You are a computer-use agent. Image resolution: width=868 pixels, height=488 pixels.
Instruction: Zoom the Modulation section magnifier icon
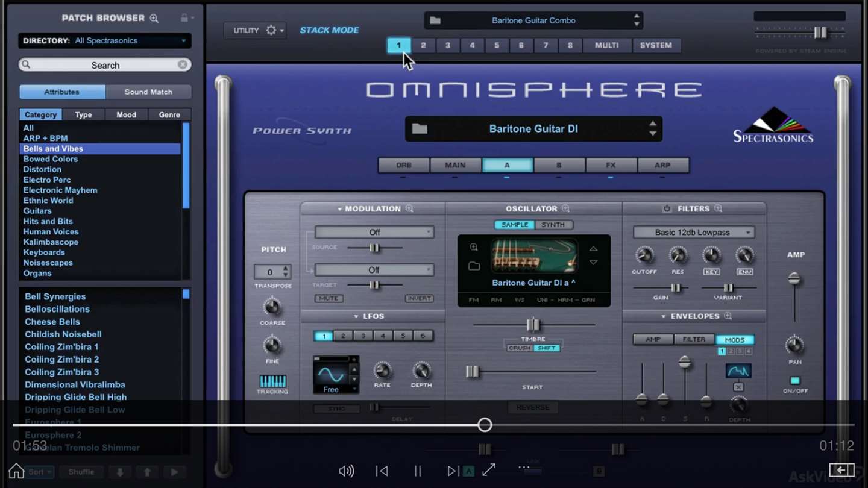(409, 209)
